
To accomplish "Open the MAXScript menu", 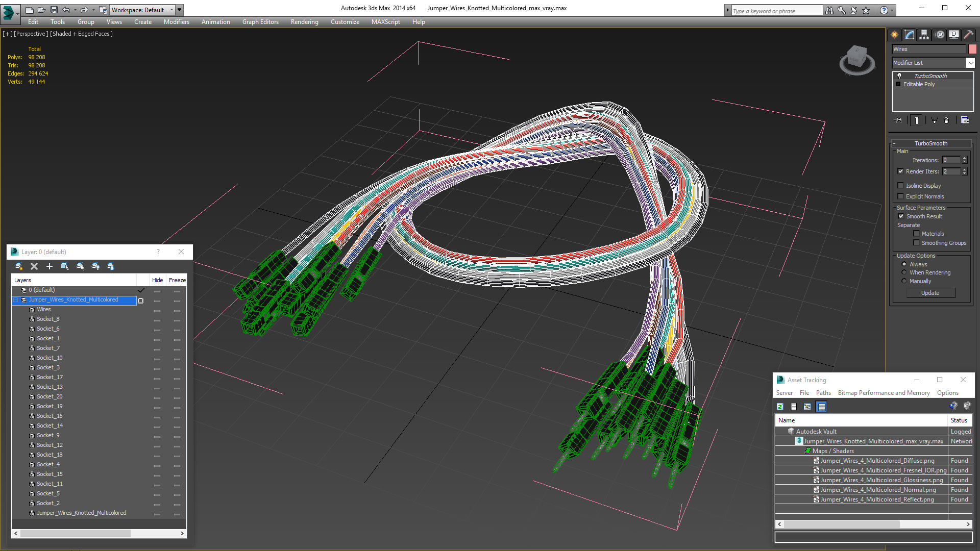I will 385,22.
